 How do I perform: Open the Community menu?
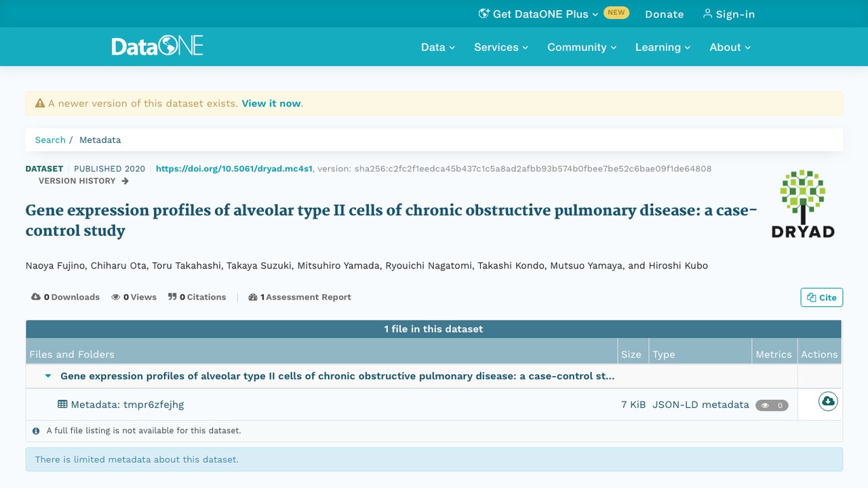tap(582, 47)
